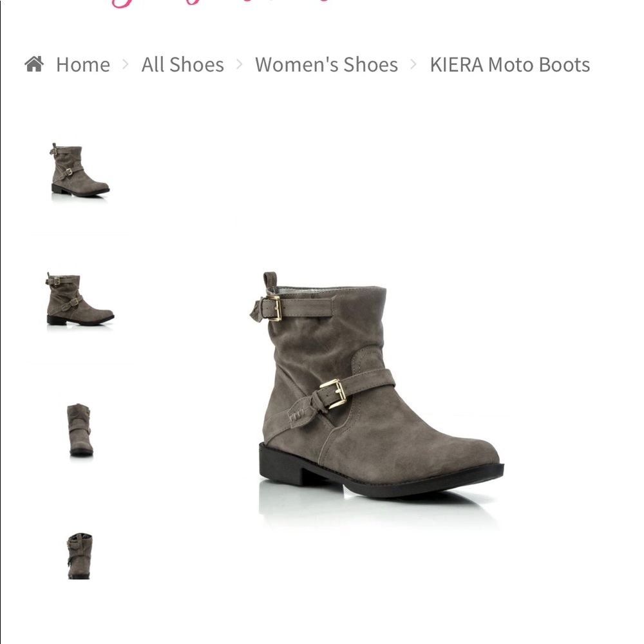The width and height of the screenshot is (644, 644).
Task: Go to the Home breadcrumb link
Action: (x=83, y=65)
